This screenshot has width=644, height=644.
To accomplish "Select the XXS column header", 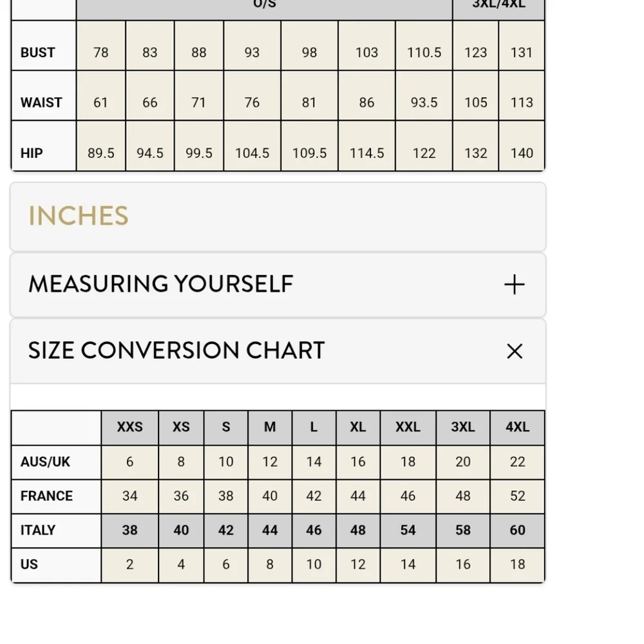I will click(130, 427).
